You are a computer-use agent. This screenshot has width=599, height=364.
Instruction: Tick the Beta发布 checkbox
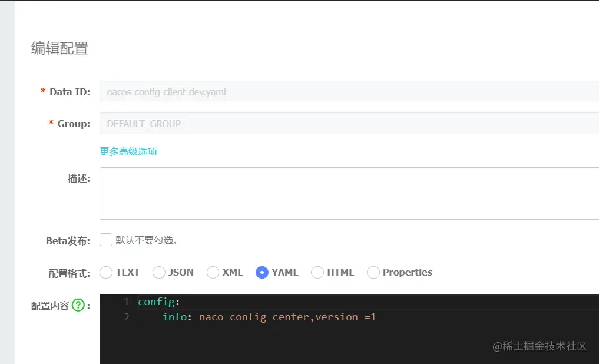tap(106, 240)
